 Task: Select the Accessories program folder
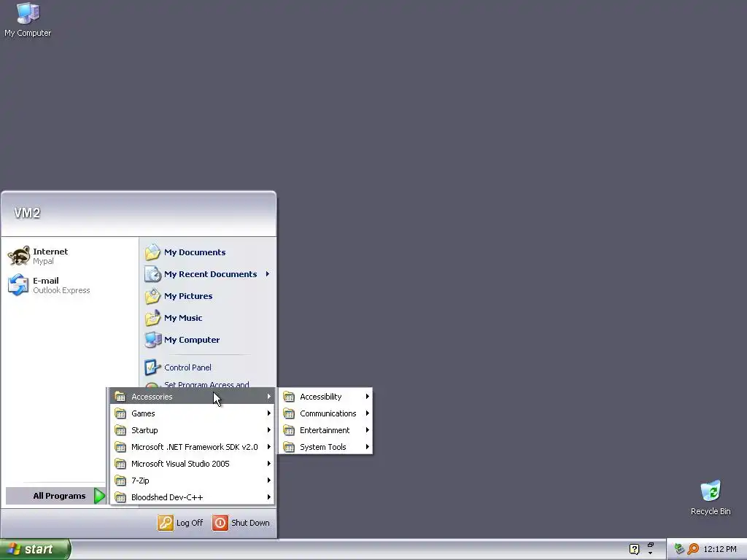[192, 397]
